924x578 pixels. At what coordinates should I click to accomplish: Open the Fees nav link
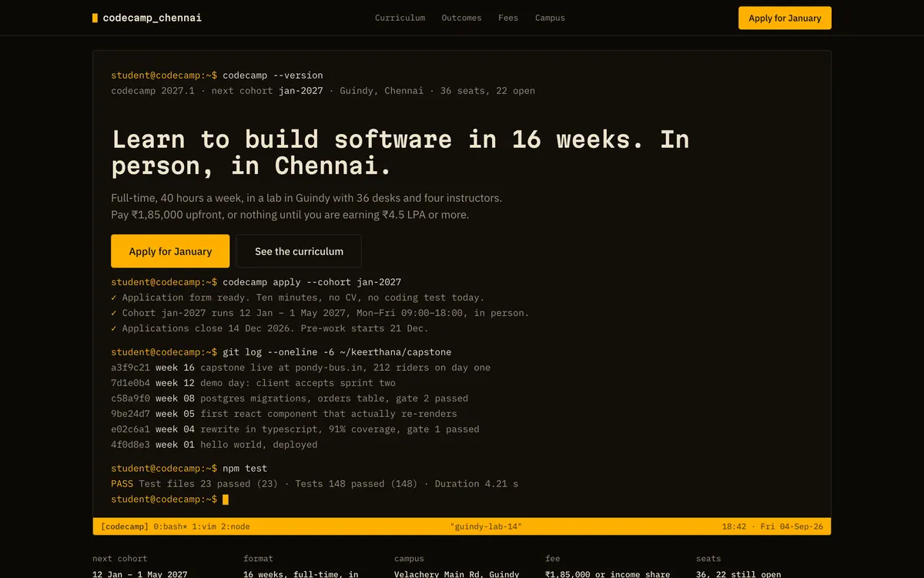click(508, 18)
